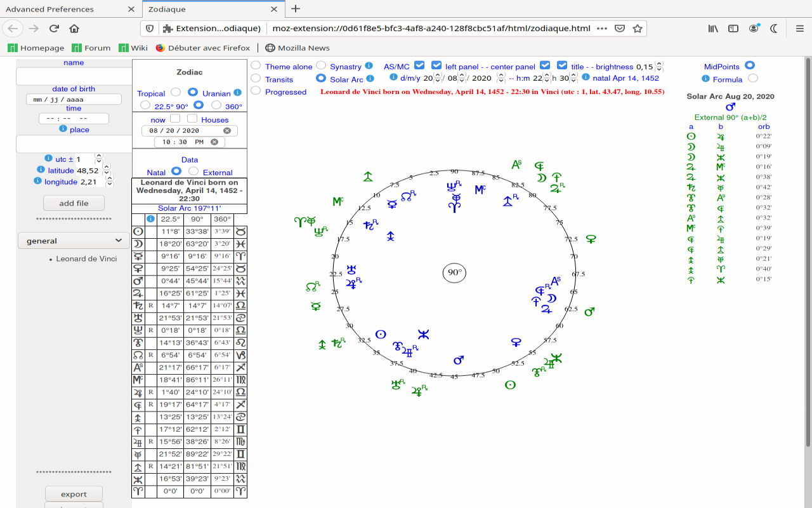Click the info icon next to place
The height and width of the screenshot is (508, 812).
63,129
